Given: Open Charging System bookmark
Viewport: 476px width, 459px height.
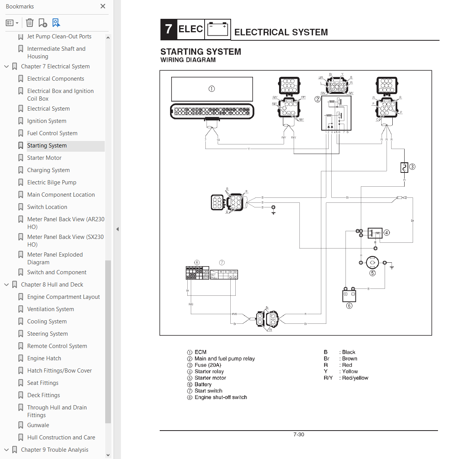Looking at the screenshot, I should coord(48,170).
